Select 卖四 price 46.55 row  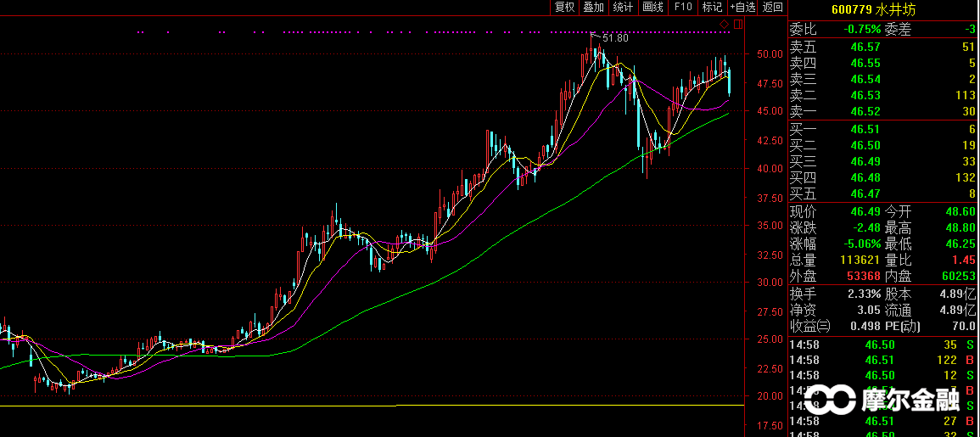(884, 63)
